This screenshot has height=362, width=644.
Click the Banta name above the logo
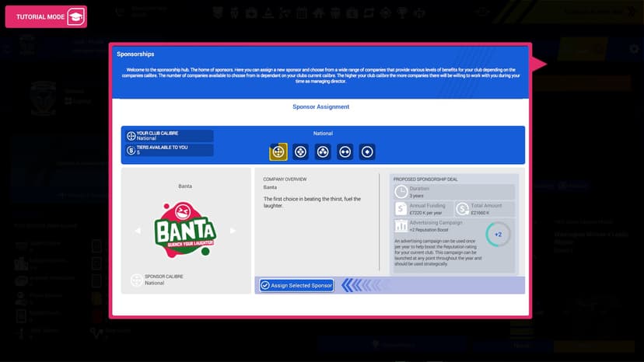point(185,186)
